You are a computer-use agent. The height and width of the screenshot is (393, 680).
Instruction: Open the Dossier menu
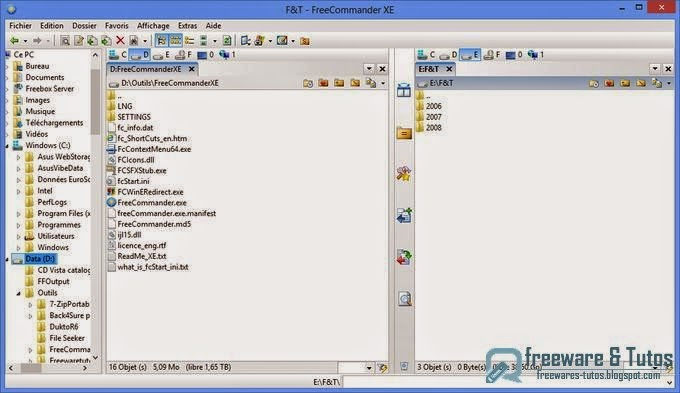pos(84,26)
